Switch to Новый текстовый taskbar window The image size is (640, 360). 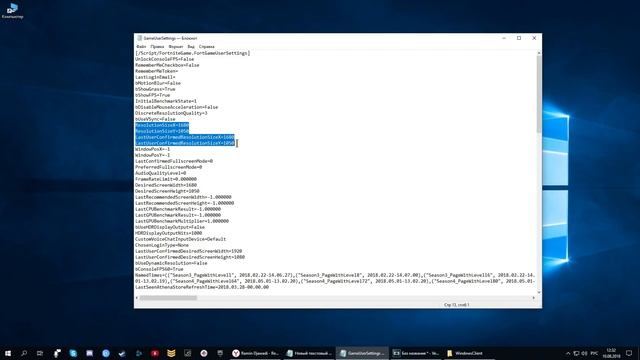point(309,353)
